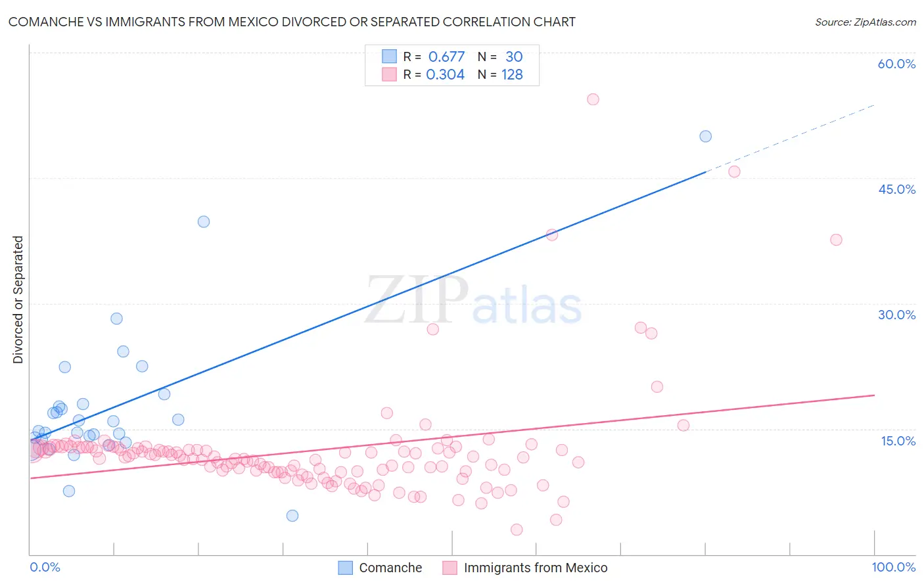Click the blue data point near 50% top right

705,136
